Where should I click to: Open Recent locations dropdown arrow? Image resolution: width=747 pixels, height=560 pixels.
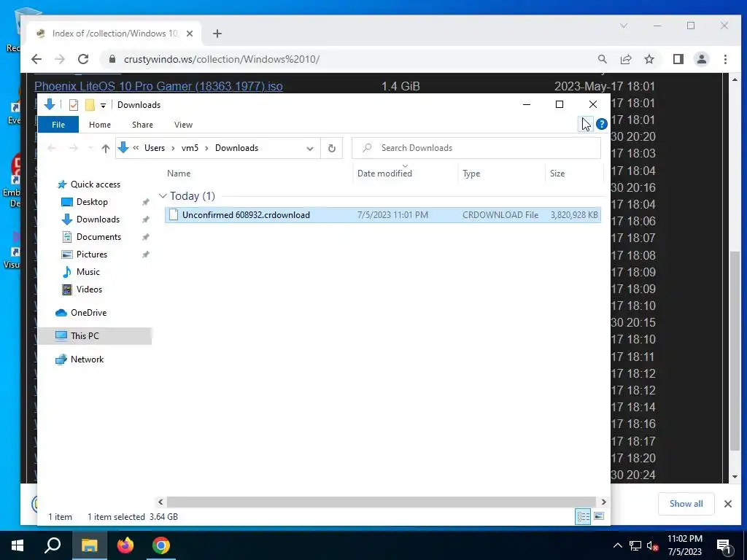pyautogui.click(x=90, y=148)
